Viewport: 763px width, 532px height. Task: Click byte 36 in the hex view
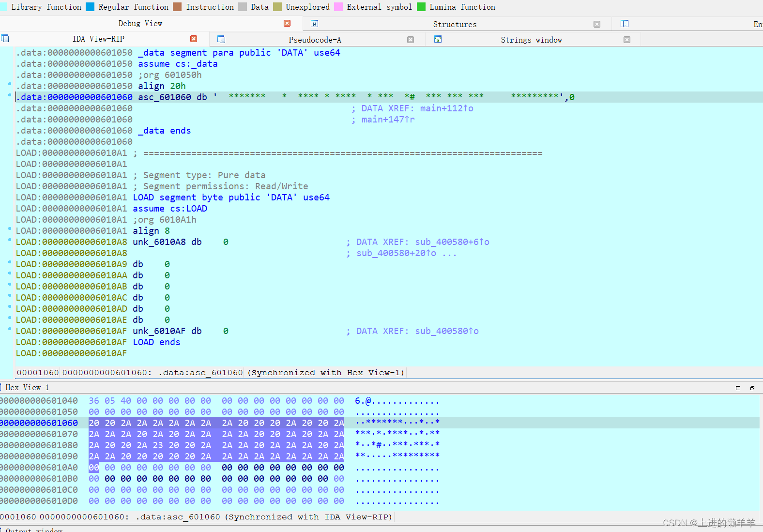click(94, 401)
